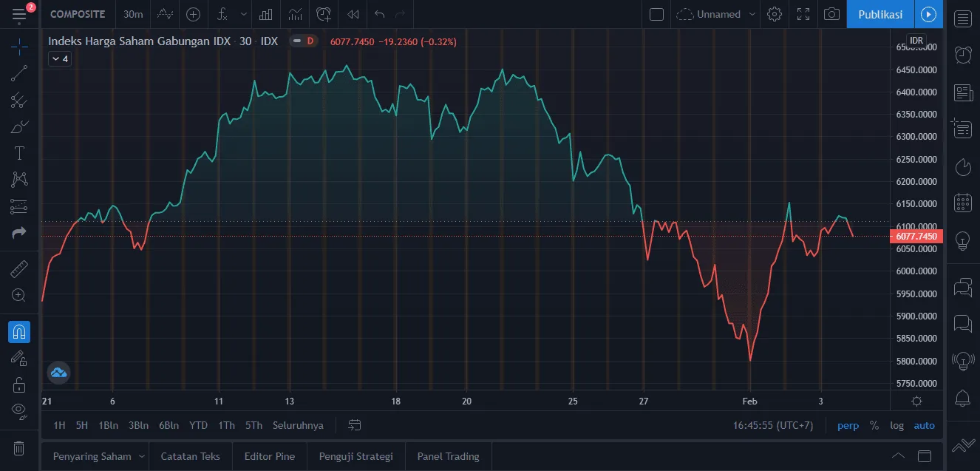Toggle log scale on price axis

(896, 425)
